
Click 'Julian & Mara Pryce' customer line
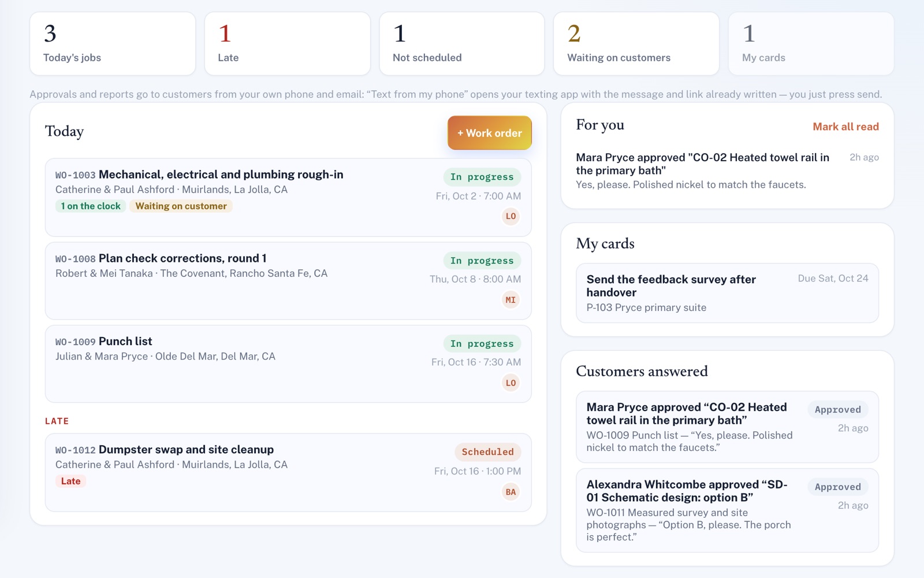[165, 357]
